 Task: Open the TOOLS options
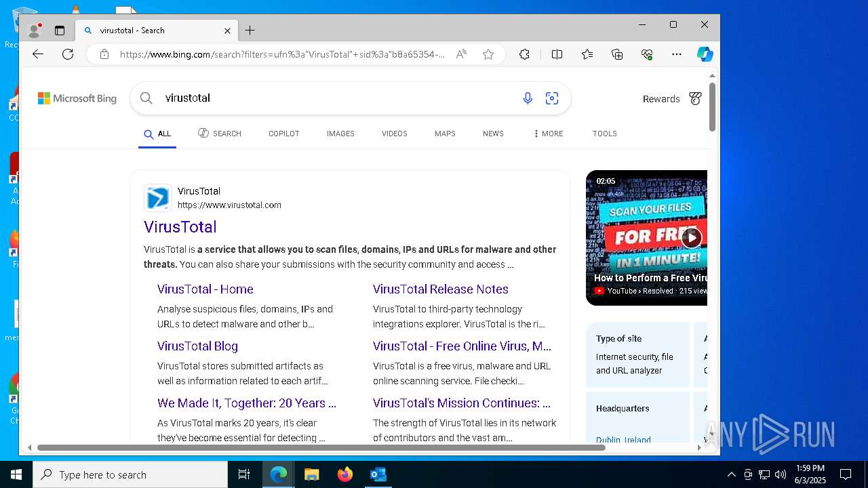pyautogui.click(x=604, y=134)
